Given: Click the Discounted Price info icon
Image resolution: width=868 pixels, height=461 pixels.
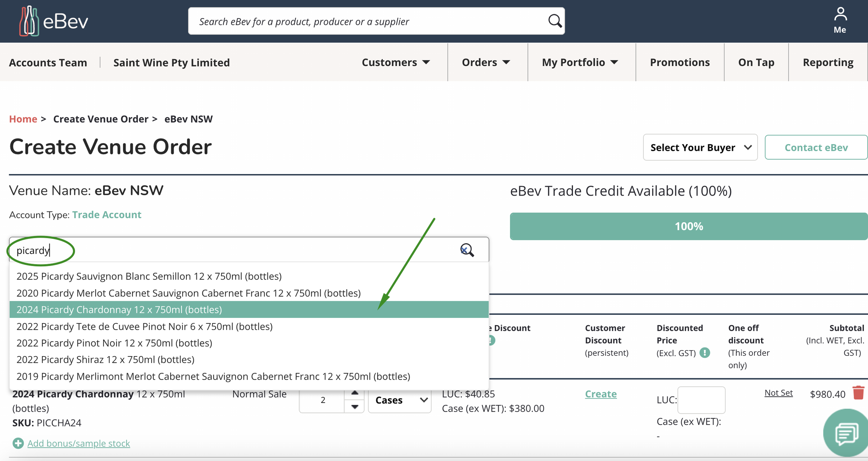Looking at the screenshot, I should (x=704, y=353).
